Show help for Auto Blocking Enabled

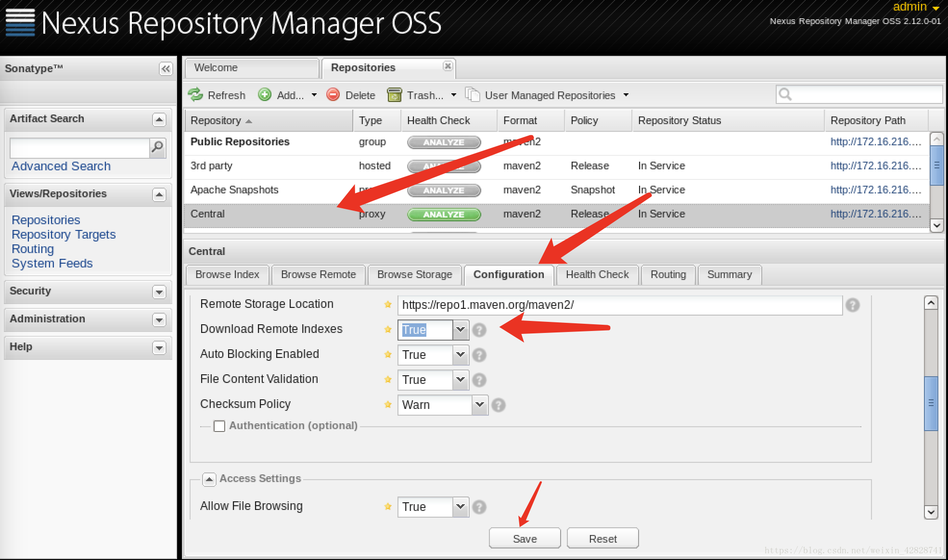479,355
